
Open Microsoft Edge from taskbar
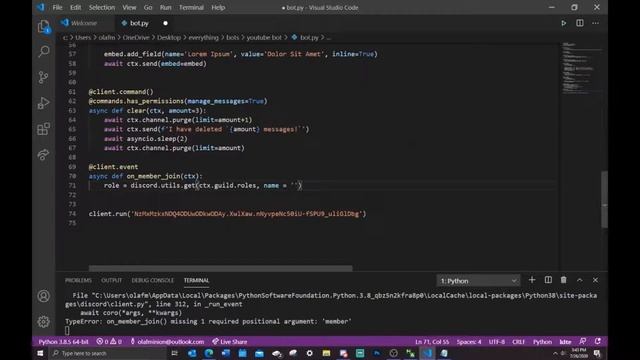pos(209,353)
